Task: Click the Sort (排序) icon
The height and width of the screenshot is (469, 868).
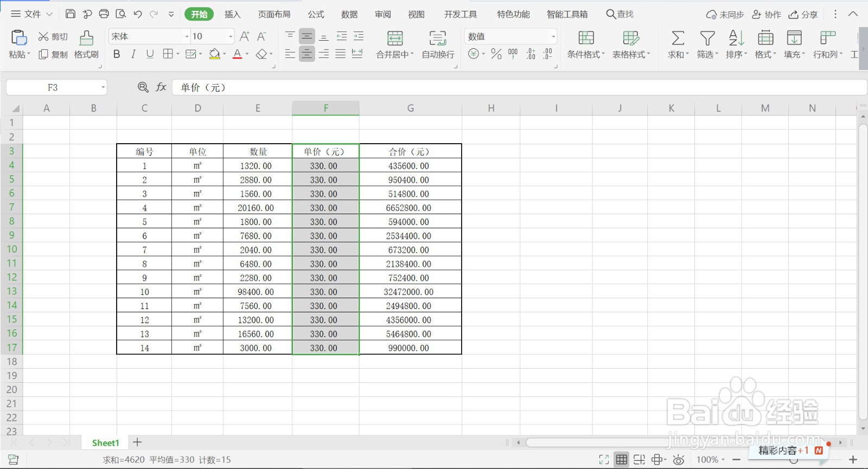Action: [x=736, y=37]
